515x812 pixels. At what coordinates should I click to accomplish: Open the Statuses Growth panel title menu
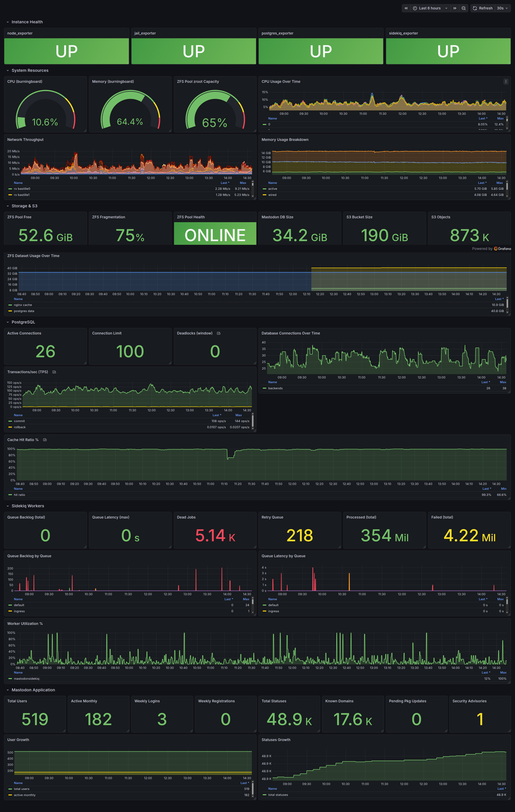point(276,740)
